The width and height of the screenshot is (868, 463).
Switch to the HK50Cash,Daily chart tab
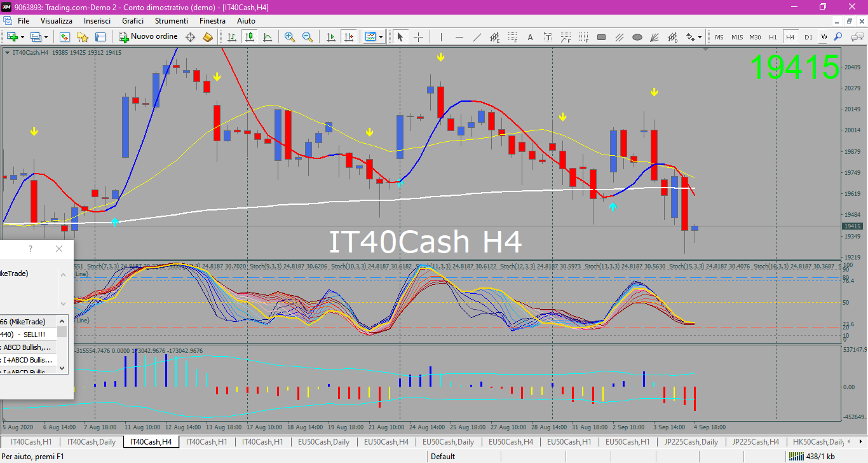(x=820, y=441)
